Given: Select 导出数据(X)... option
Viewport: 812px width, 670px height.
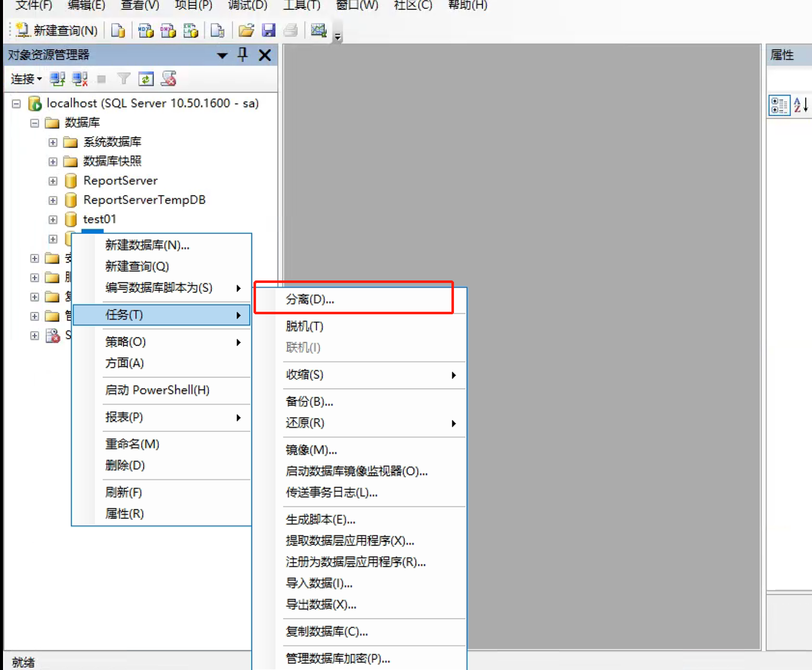Looking at the screenshot, I should pyautogui.click(x=360, y=604).
